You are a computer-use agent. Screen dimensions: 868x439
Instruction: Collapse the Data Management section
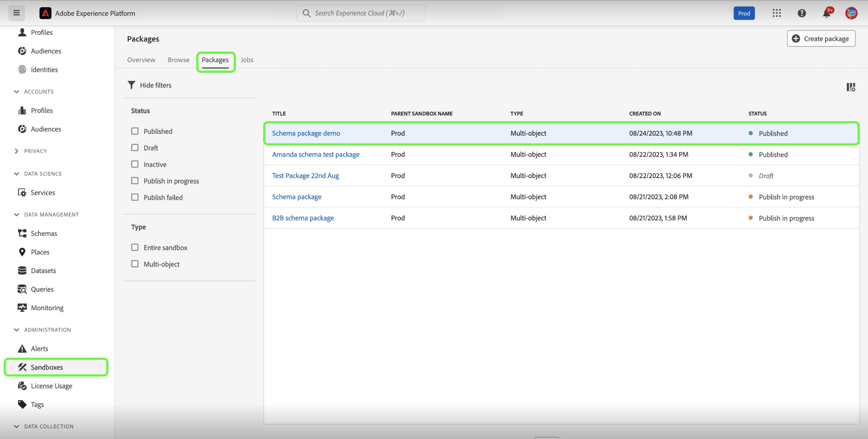click(x=17, y=214)
